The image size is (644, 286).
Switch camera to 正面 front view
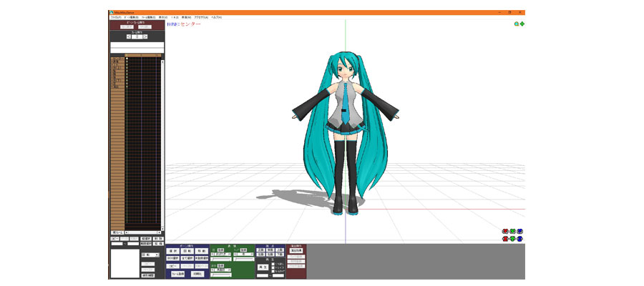pyautogui.click(x=261, y=250)
